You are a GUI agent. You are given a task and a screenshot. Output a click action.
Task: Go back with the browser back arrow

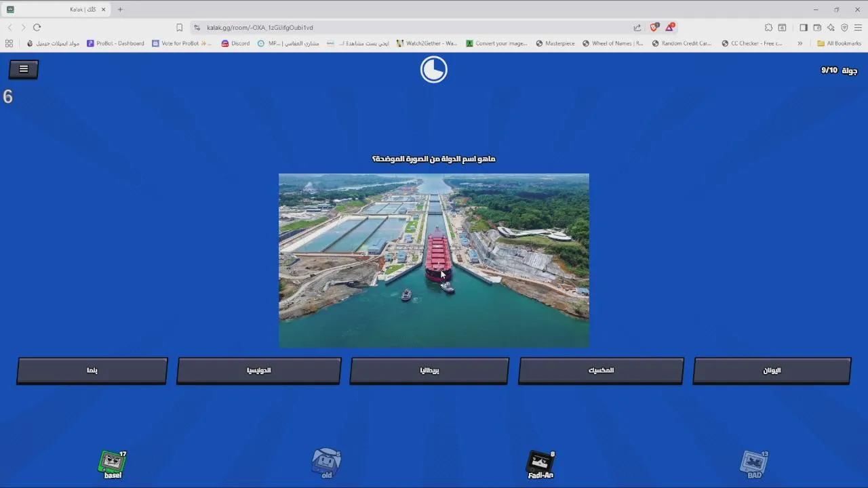pos(9,28)
